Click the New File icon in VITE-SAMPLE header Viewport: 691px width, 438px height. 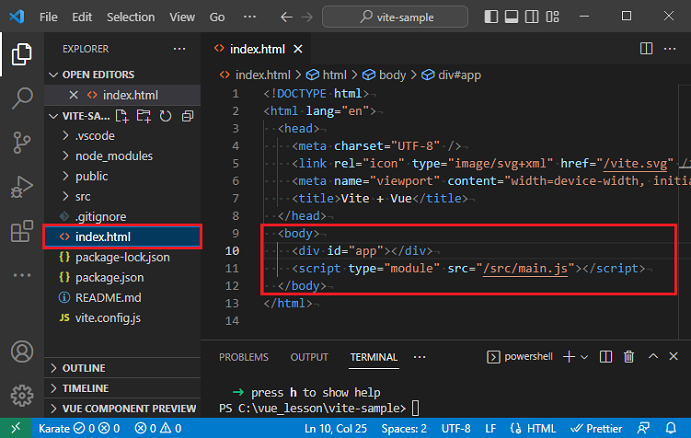(x=122, y=116)
